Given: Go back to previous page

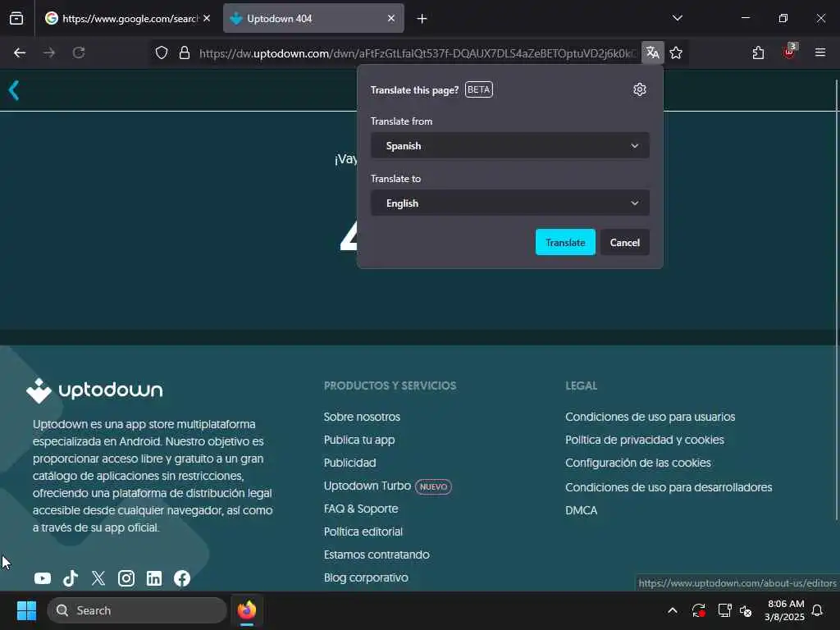Looking at the screenshot, I should coord(20,53).
